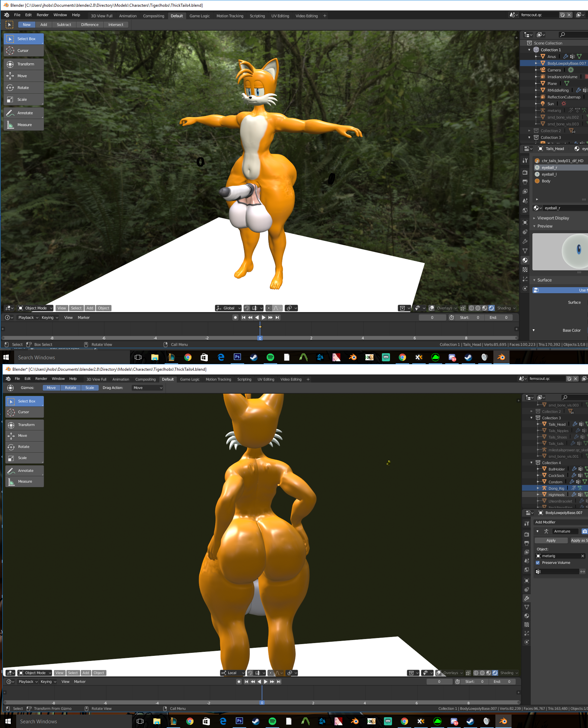Select the Move tool in bottom Blender window
This screenshot has height=728, width=588.
point(24,435)
